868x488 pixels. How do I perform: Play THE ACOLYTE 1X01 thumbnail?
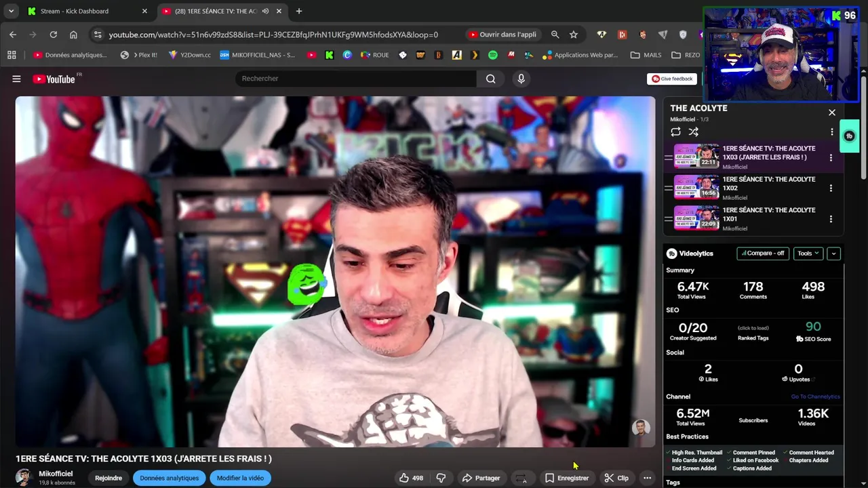[696, 218]
